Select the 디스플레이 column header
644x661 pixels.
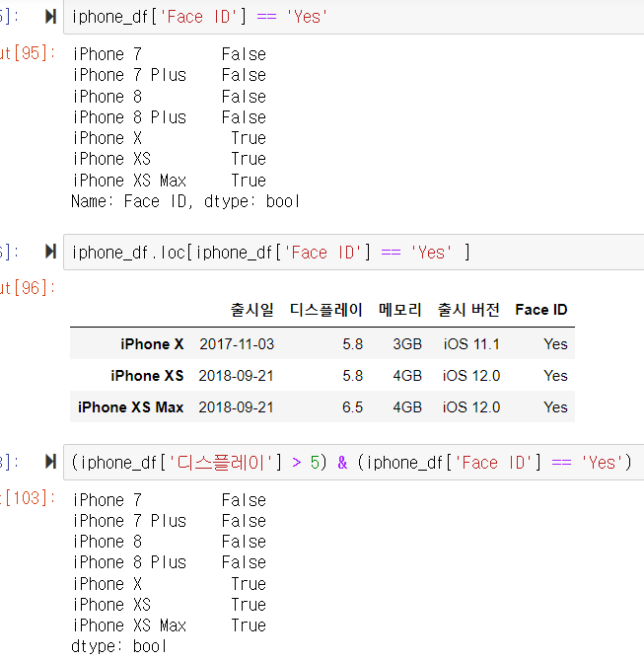pyautogui.click(x=326, y=310)
